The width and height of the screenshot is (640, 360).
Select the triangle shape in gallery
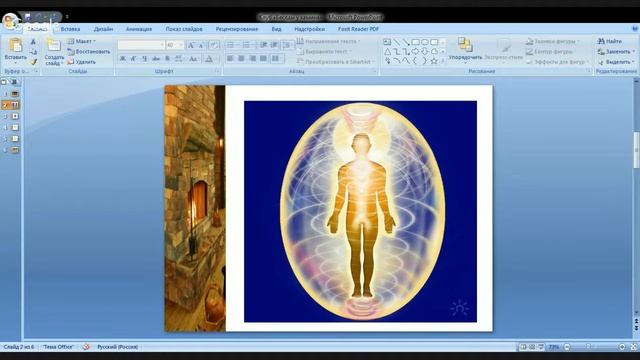tap(388, 52)
